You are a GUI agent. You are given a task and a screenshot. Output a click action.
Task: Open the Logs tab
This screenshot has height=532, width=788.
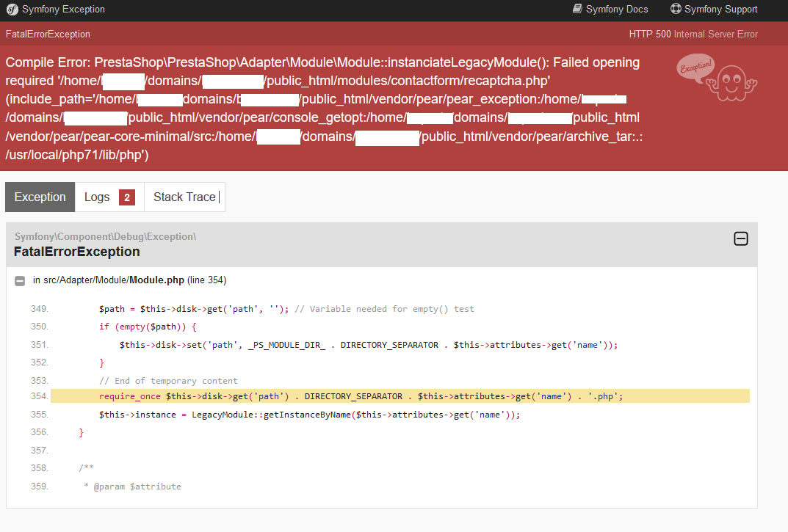109,197
